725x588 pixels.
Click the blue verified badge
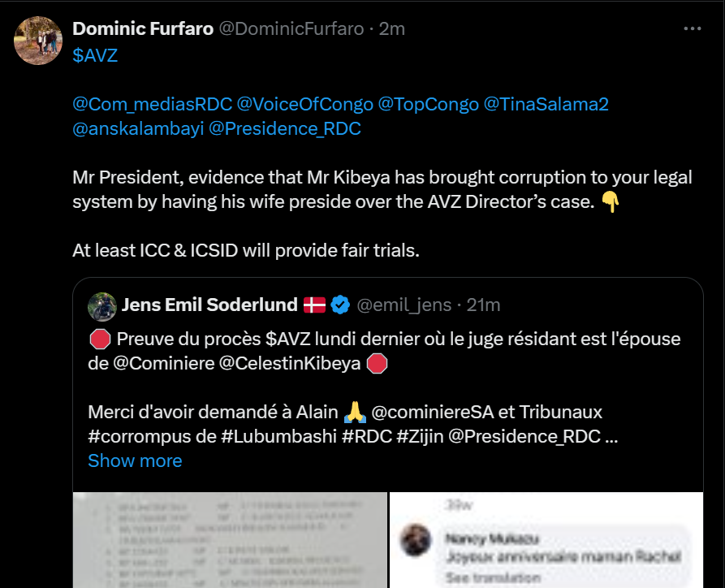tap(341, 305)
